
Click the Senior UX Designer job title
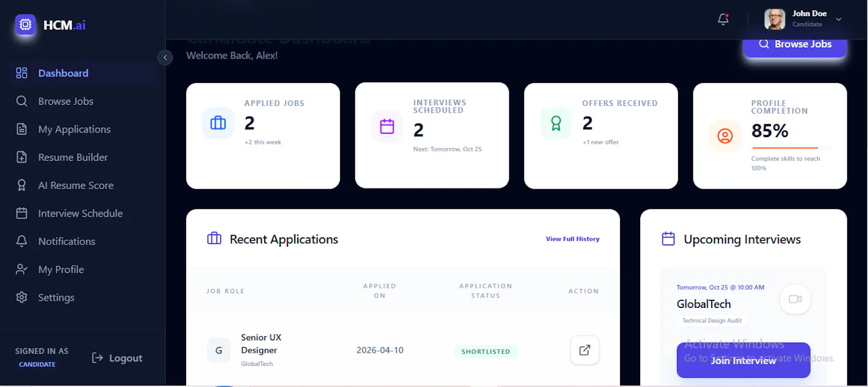pyautogui.click(x=261, y=344)
